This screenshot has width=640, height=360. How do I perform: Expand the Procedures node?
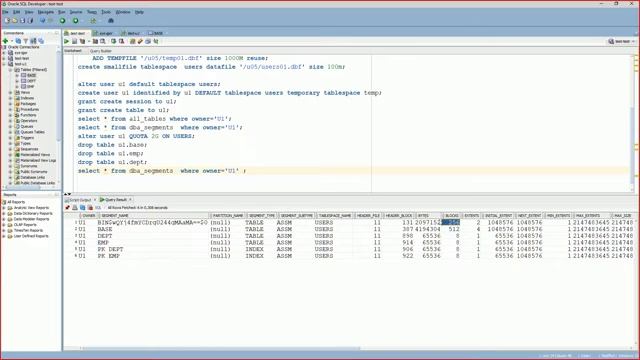click(x=11, y=110)
